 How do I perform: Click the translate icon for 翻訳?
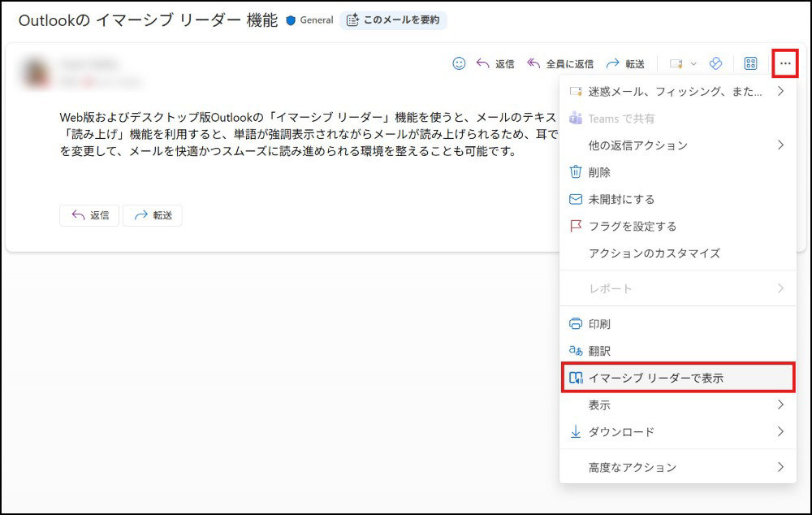click(576, 351)
